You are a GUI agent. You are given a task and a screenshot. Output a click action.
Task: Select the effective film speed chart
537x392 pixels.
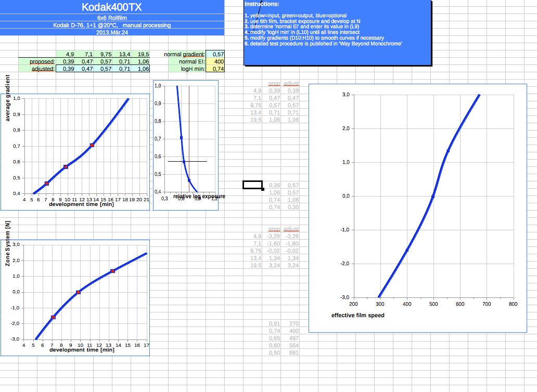tap(417, 208)
